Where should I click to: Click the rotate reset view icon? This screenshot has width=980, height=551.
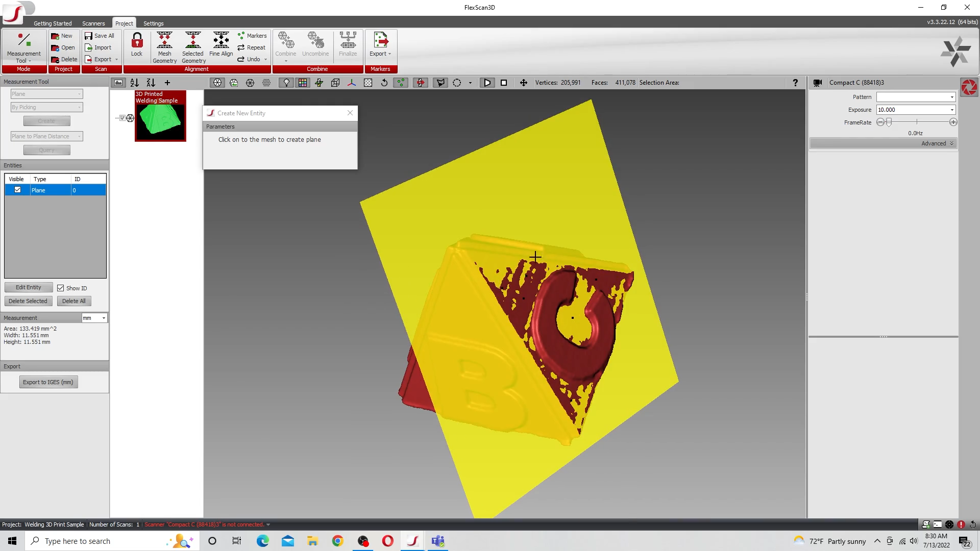point(384,83)
